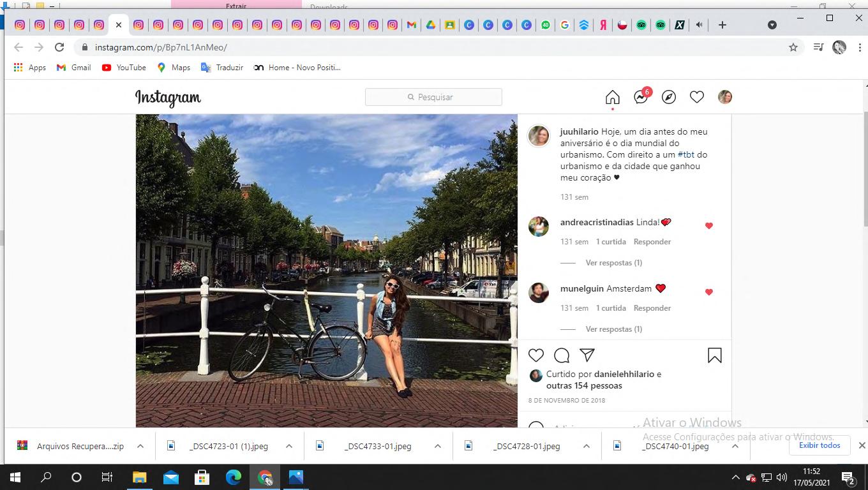The width and height of the screenshot is (868, 490).
Task: Share the post with the paper plane icon
Action: (x=587, y=355)
